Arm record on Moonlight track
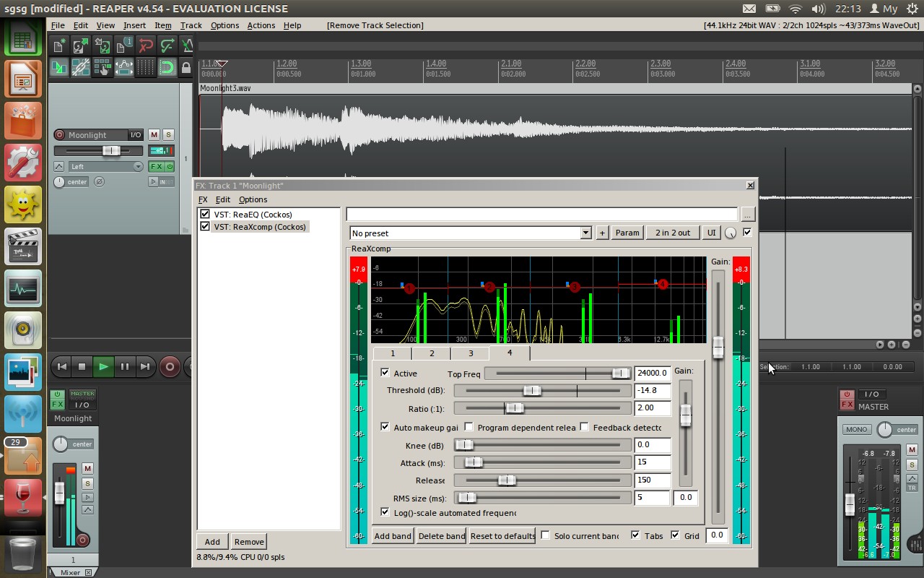The height and width of the screenshot is (578, 924). pyautogui.click(x=59, y=135)
